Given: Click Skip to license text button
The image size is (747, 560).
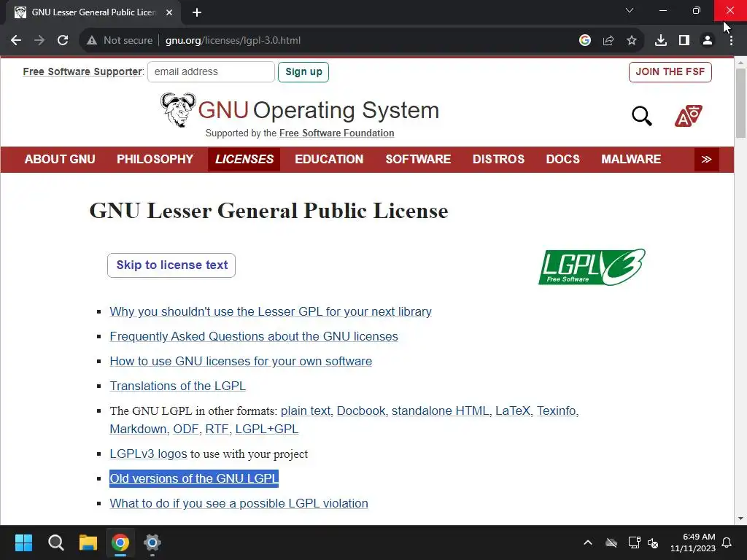Looking at the screenshot, I should tap(171, 265).
